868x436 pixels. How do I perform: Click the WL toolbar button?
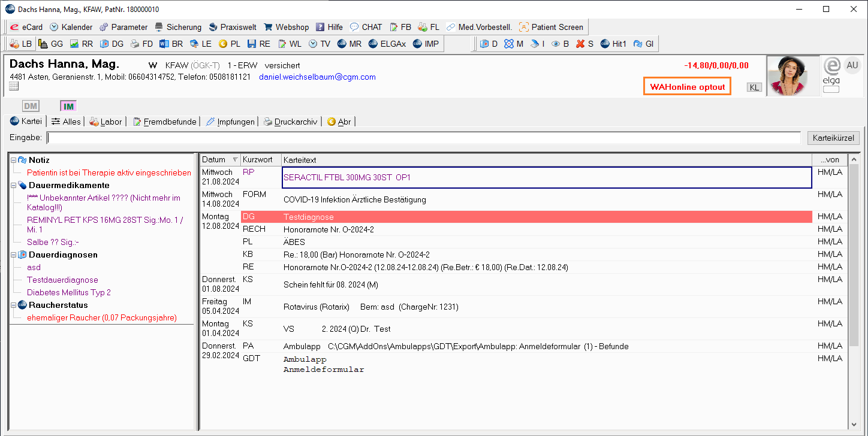290,44
